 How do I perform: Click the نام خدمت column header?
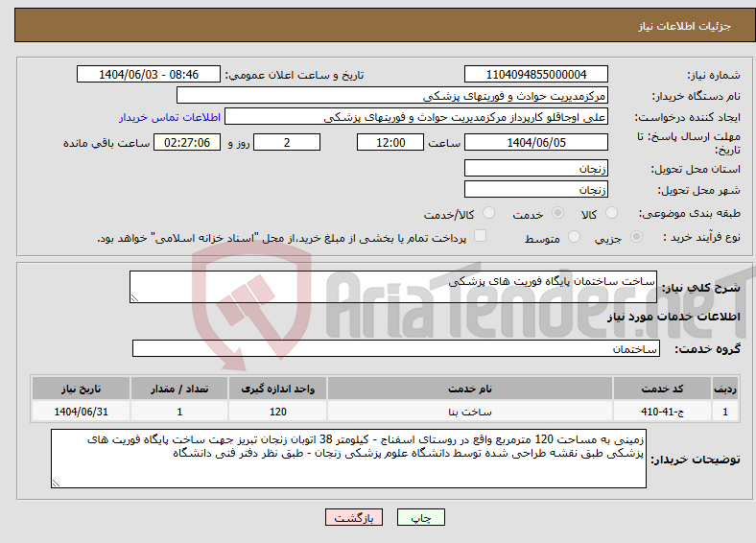[x=470, y=389]
